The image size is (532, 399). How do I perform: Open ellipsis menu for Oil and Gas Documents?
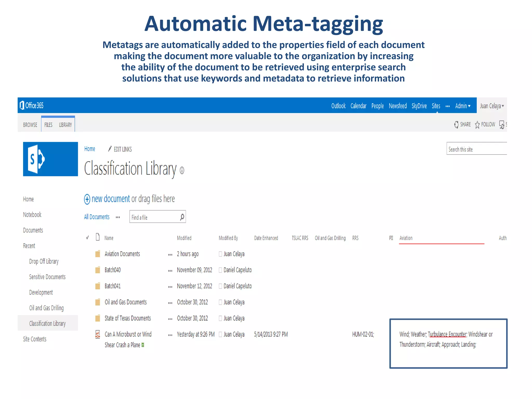tap(170, 303)
